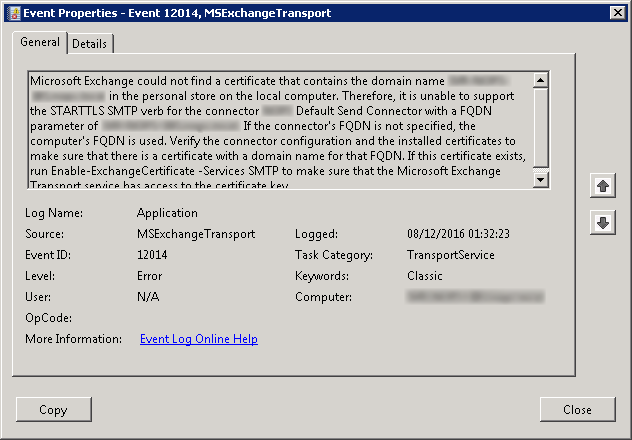Select the Logged date '08/12/2016 01:32:23'
Image resolution: width=632 pixels, height=440 pixels.
click(458, 234)
